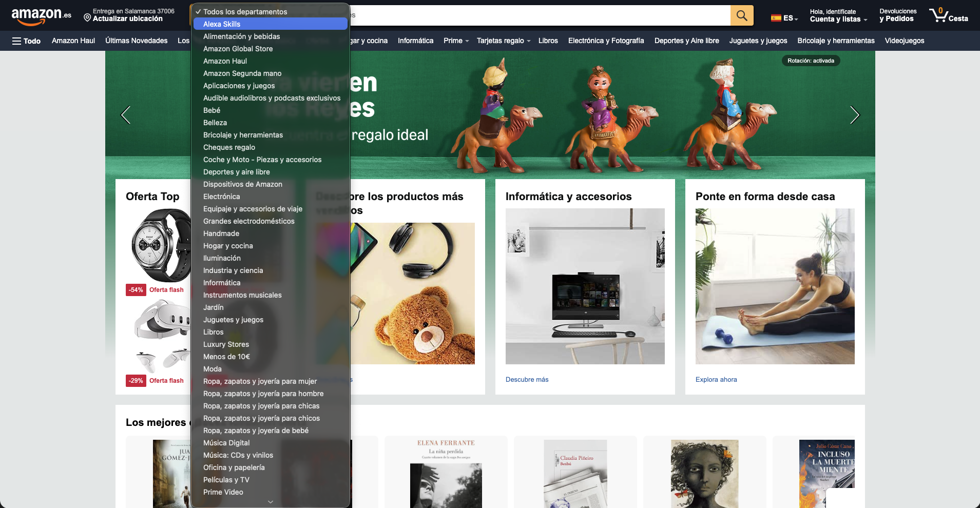Click the orange search magnifier button
980x508 pixels.
click(x=741, y=15)
